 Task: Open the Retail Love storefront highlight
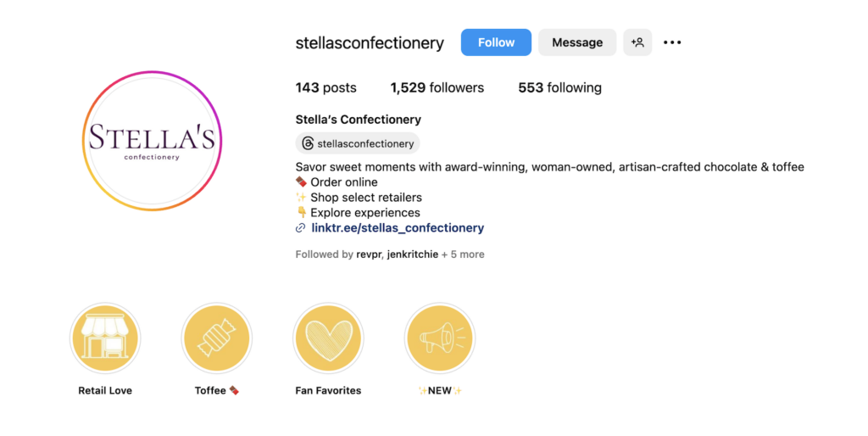pyautogui.click(x=105, y=339)
